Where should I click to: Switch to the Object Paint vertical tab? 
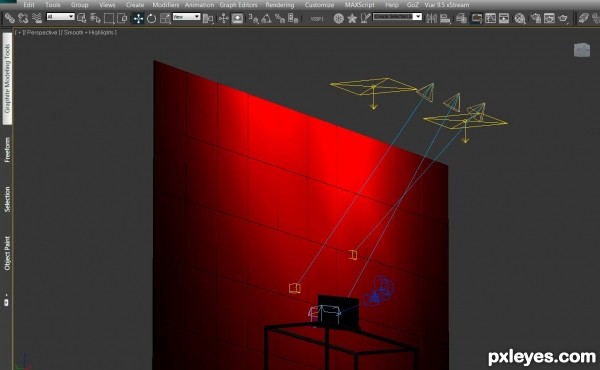point(7,253)
